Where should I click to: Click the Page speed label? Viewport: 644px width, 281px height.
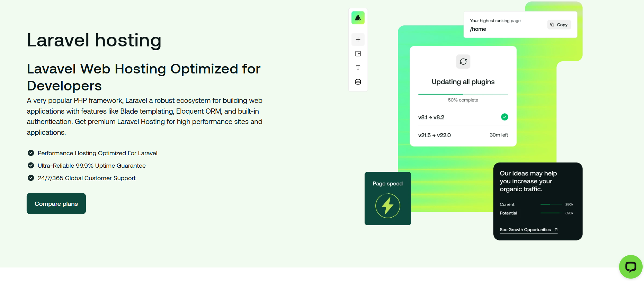(x=388, y=184)
